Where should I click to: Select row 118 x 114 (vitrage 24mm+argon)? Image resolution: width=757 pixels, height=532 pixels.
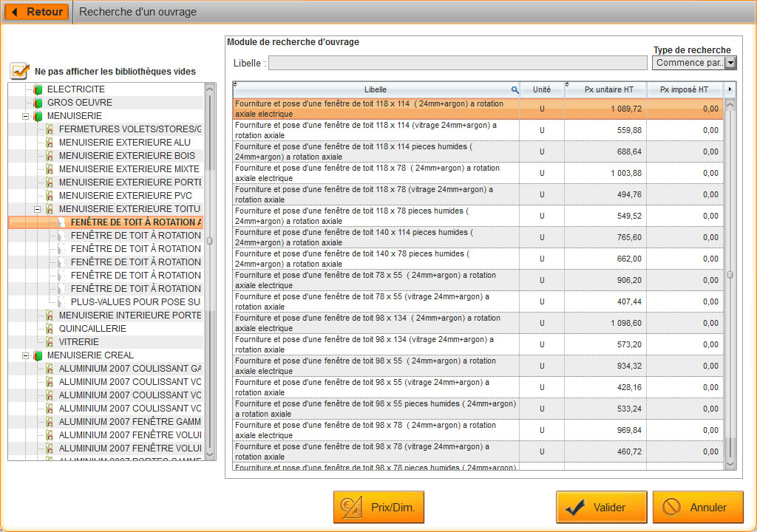478,130
